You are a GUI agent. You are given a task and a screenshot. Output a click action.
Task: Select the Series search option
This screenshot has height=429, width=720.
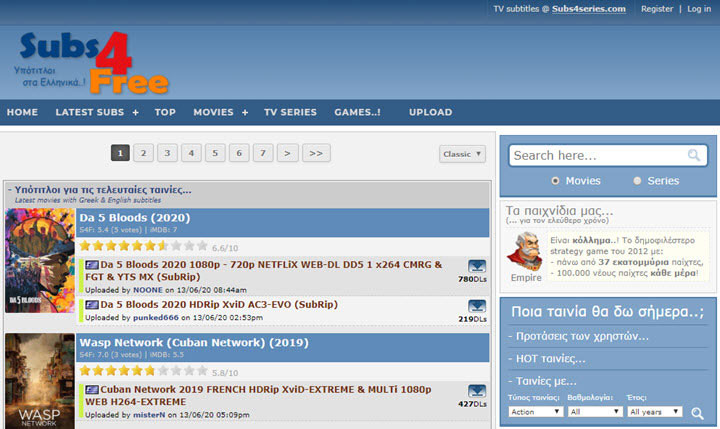click(x=637, y=181)
